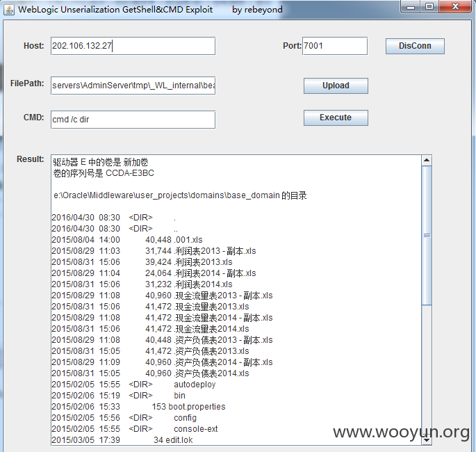Focus the Port field showing 7001

[335, 46]
